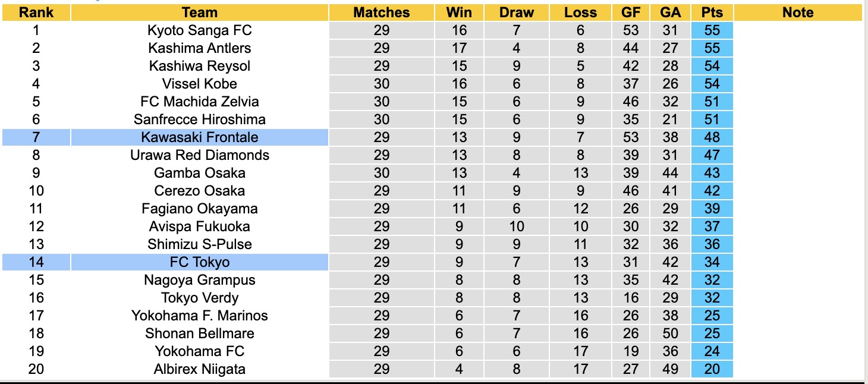Viewport: 868px width, 384px height.
Task: Select the FC Tokyo team name
Action: (x=200, y=262)
